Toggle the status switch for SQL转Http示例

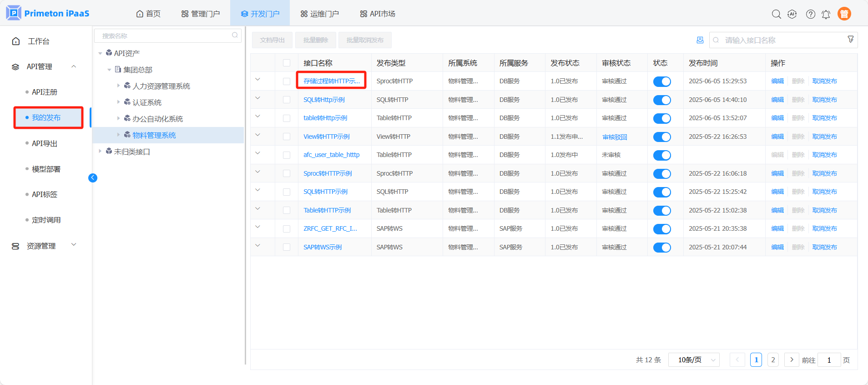coord(662,100)
